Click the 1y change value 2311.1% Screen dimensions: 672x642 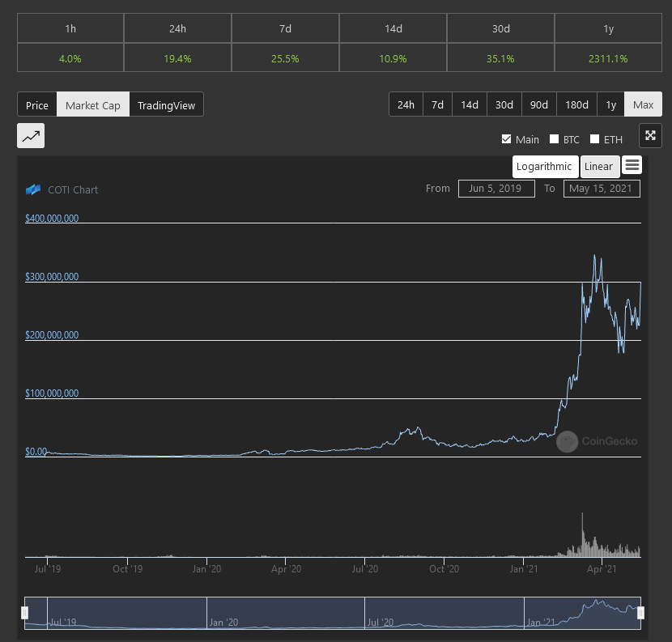coord(608,59)
